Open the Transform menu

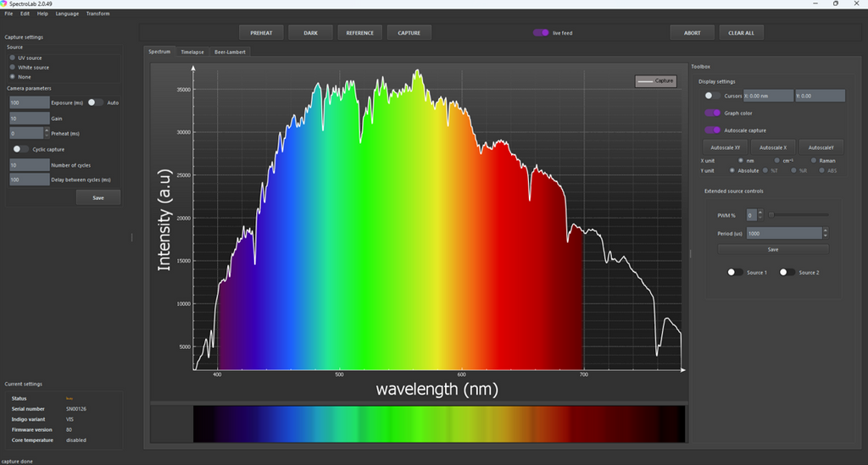click(x=97, y=14)
